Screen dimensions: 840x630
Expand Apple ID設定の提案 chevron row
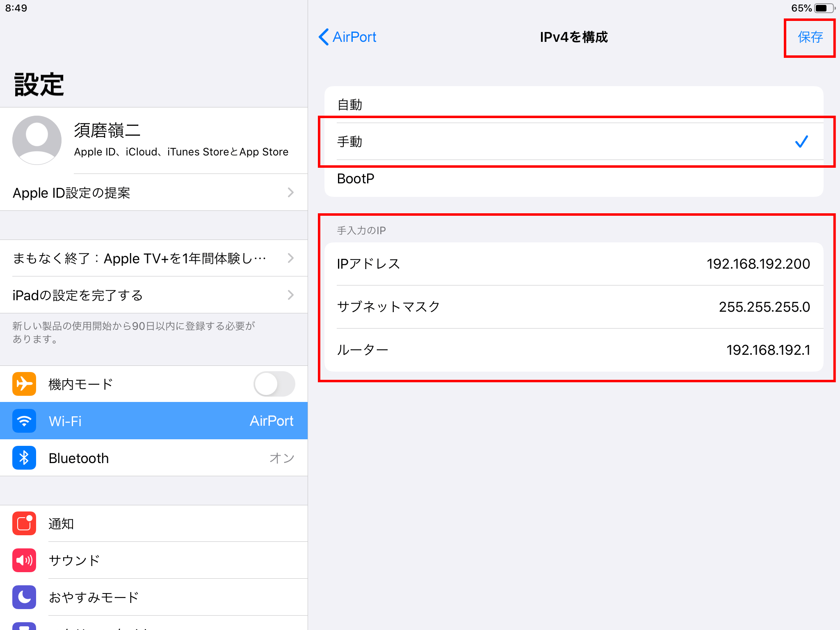coord(154,192)
